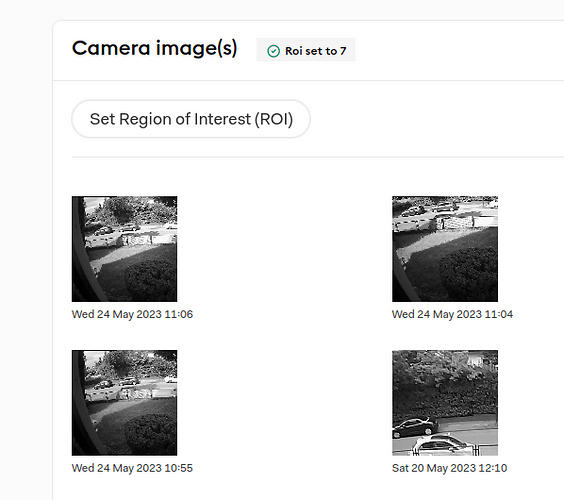Screen dimensions: 564x500
Task: Select the 'Roi set to 7' status badge
Action: (x=306, y=50)
